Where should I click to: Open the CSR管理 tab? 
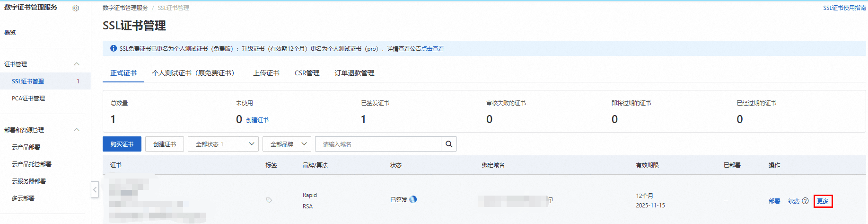tap(307, 73)
